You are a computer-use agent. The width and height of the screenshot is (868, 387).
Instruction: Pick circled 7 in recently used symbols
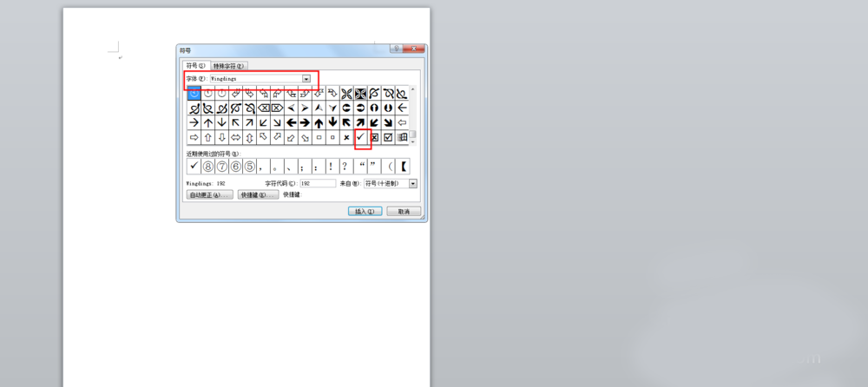pos(222,166)
